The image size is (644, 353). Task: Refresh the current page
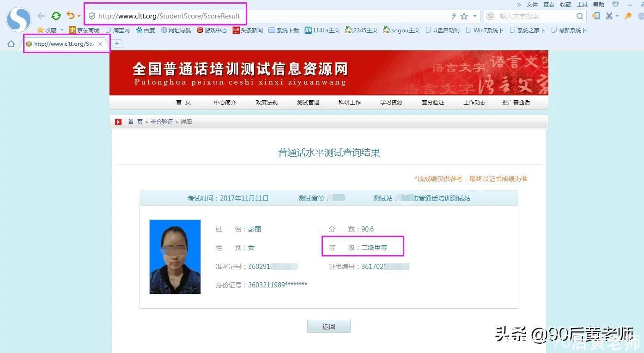click(x=56, y=15)
